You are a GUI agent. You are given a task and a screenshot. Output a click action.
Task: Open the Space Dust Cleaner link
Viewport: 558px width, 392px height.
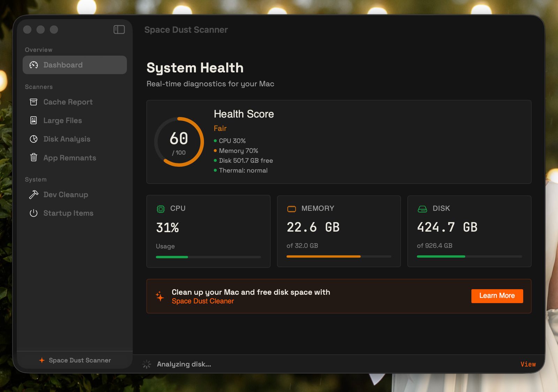coord(203,301)
